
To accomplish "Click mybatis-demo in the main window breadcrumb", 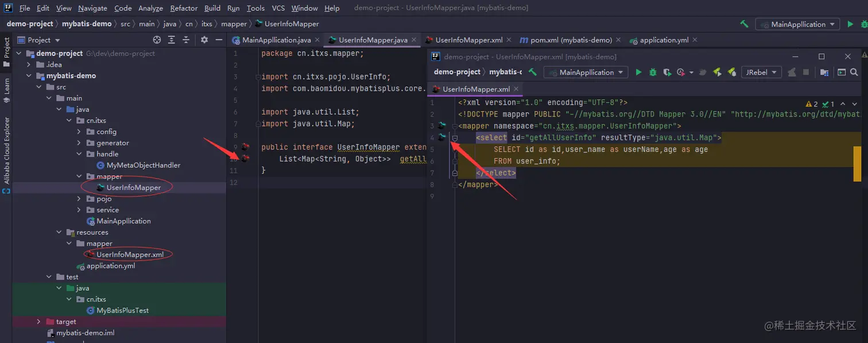I will pyautogui.click(x=87, y=24).
